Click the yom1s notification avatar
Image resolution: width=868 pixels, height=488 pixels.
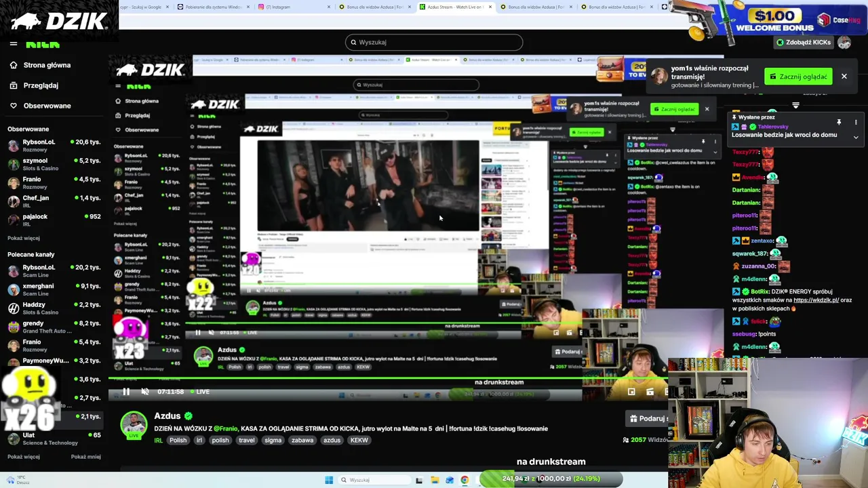click(658, 76)
